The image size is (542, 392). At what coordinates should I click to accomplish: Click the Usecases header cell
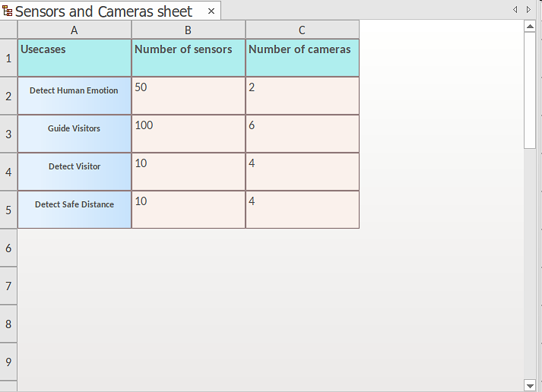tap(74, 58)
